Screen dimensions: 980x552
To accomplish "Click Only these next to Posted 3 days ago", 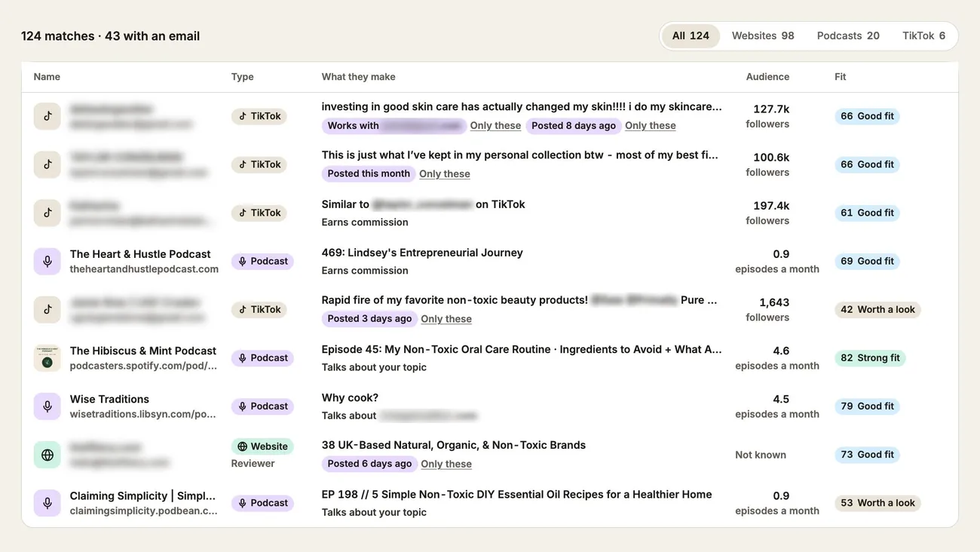I will [446, 319].
